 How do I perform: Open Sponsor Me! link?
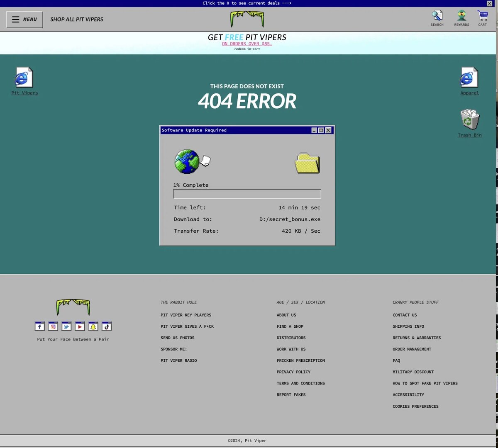point(174,349)
